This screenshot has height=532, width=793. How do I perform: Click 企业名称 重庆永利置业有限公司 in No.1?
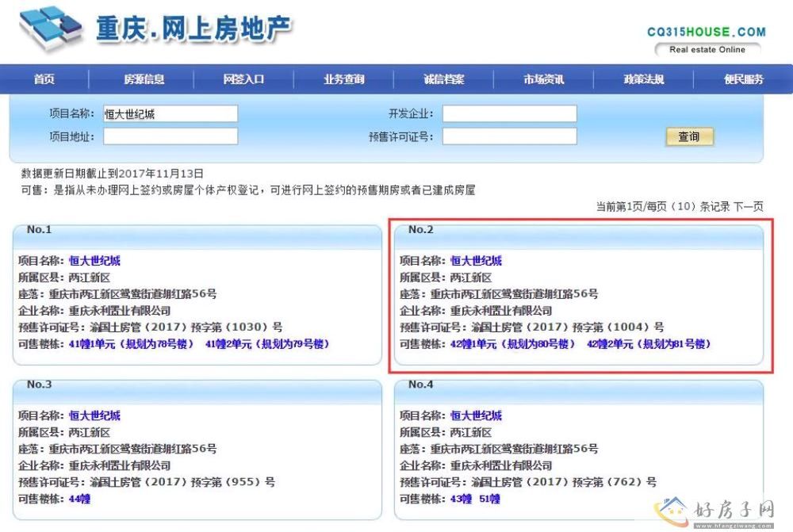[94, 311]
